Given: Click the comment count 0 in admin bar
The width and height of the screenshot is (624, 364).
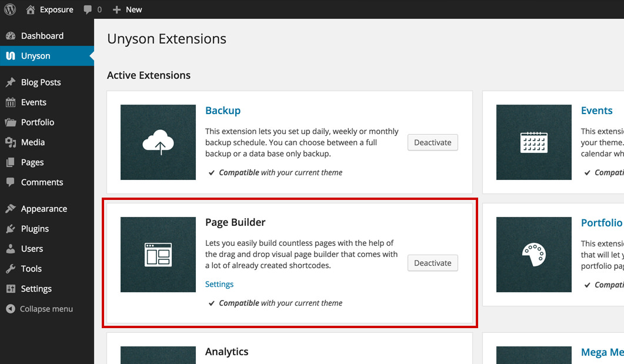Looking at the screenshot, I should [99, 9].
